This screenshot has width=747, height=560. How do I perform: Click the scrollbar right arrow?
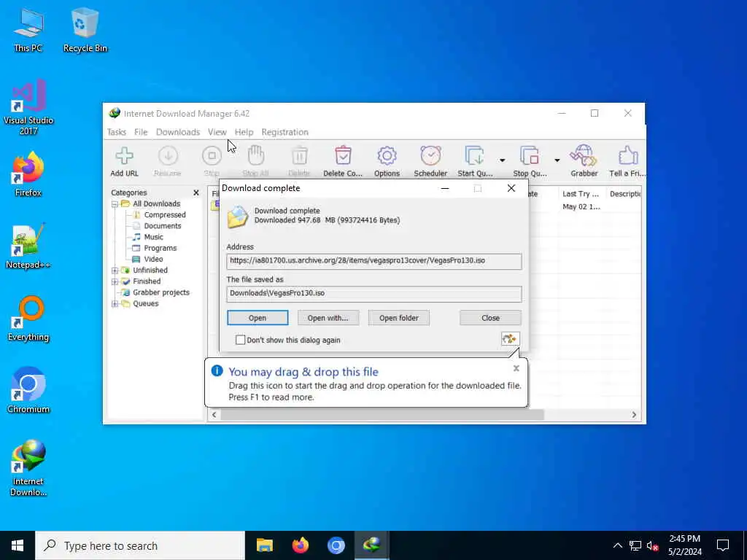click(x=634, y=415)
